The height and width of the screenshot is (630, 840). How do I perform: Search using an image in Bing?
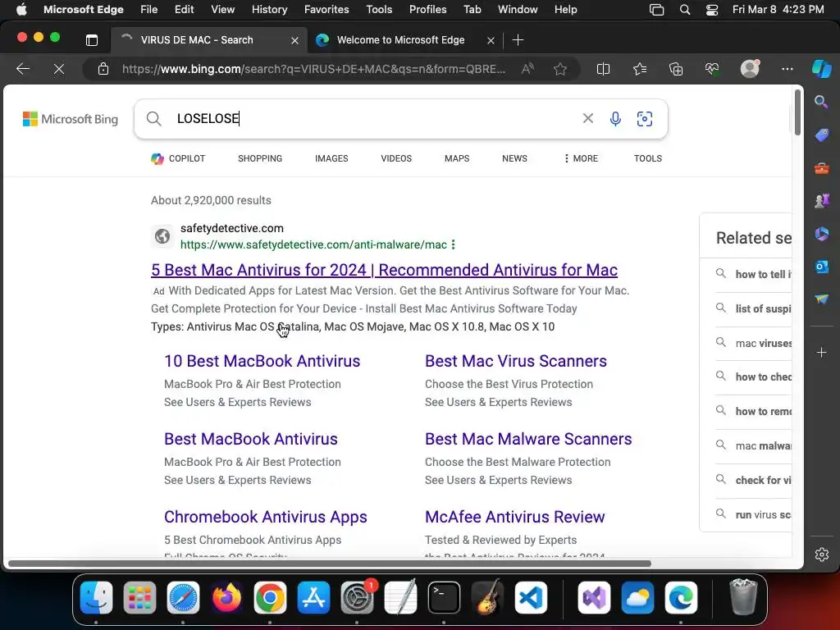click(x=645, y=118)
